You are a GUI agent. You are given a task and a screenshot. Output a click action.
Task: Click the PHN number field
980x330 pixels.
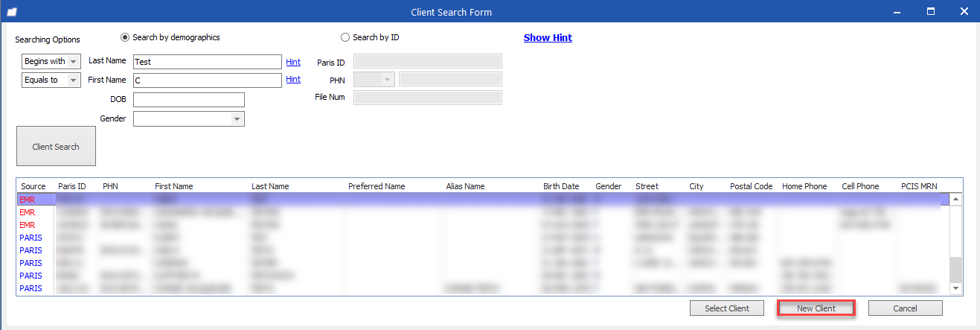coord(451,79)
